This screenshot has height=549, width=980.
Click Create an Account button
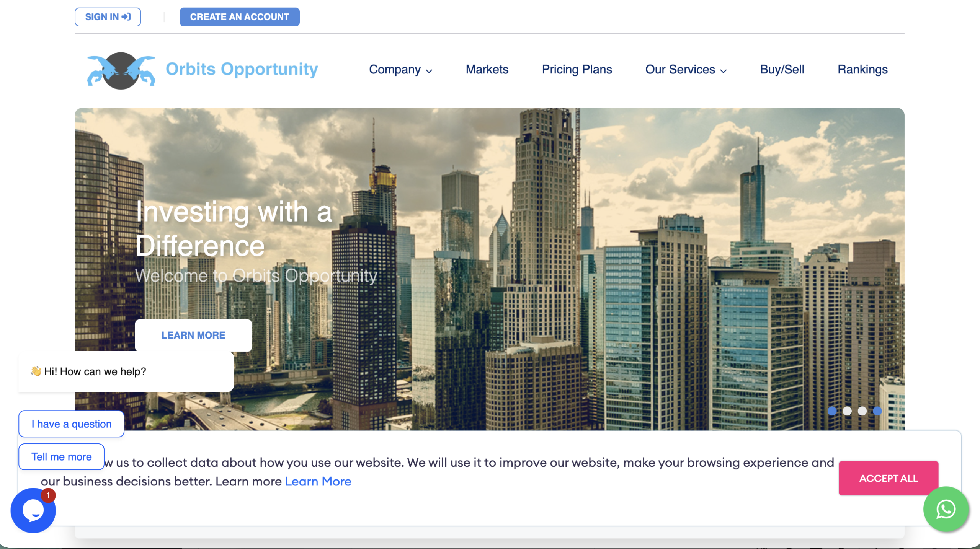(239, 17)
